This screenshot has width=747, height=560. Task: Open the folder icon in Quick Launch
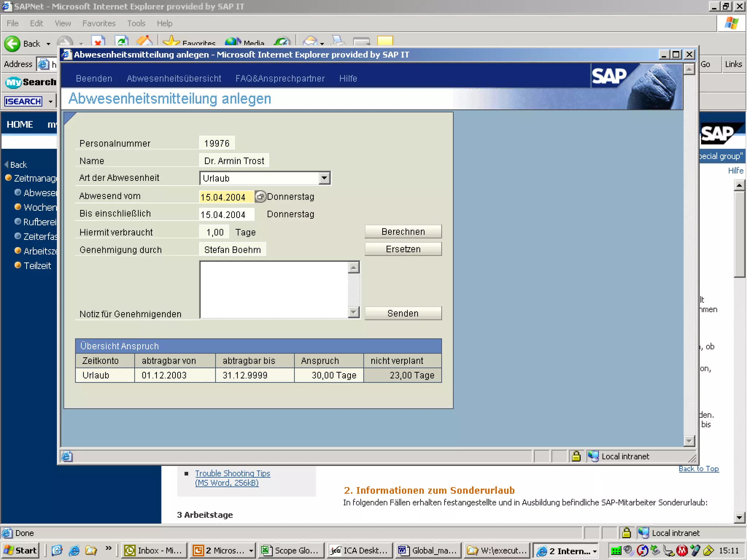click(x=91, y=550)
